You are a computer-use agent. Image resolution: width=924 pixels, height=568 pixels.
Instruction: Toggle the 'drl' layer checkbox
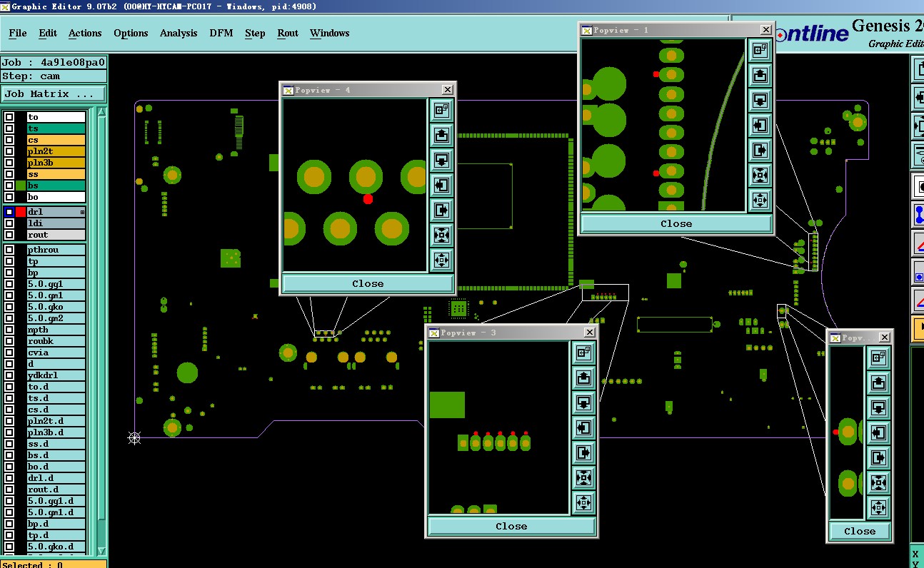[9, 212]
